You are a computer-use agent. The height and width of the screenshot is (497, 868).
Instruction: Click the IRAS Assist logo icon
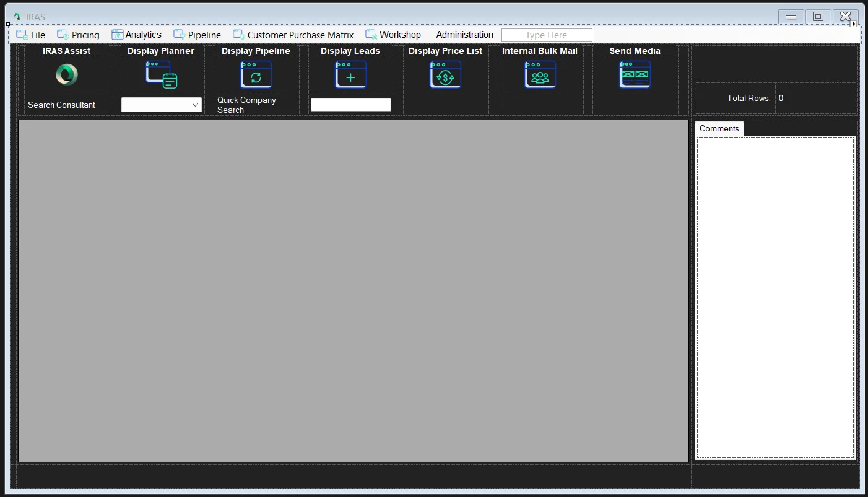tap(66, 75)
